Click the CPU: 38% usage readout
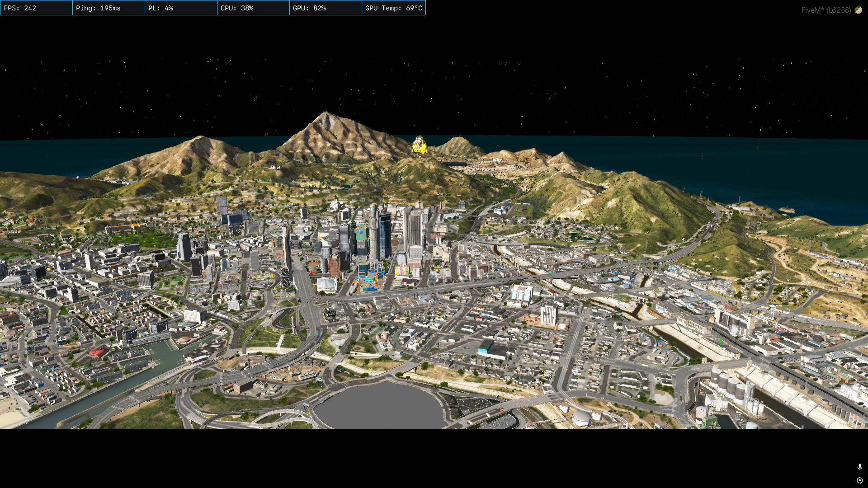The height and width of the screenshot is (488, 868). [253, 8]
